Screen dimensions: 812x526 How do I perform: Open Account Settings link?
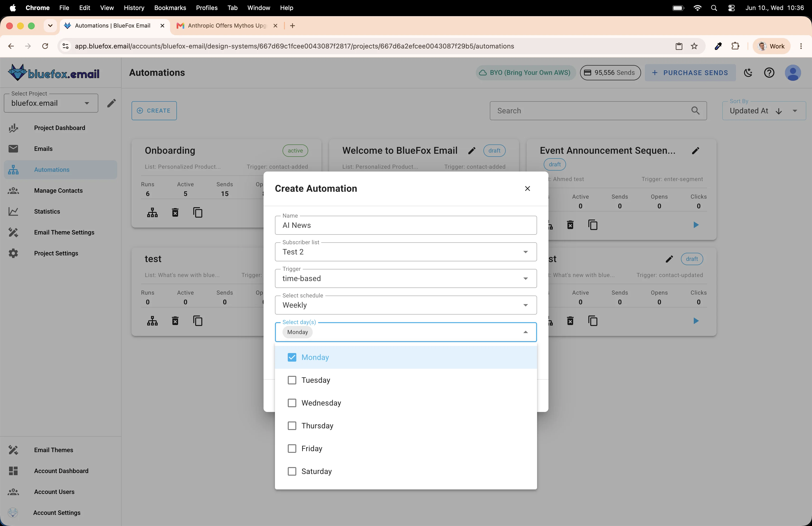click(x=60, y=513)
